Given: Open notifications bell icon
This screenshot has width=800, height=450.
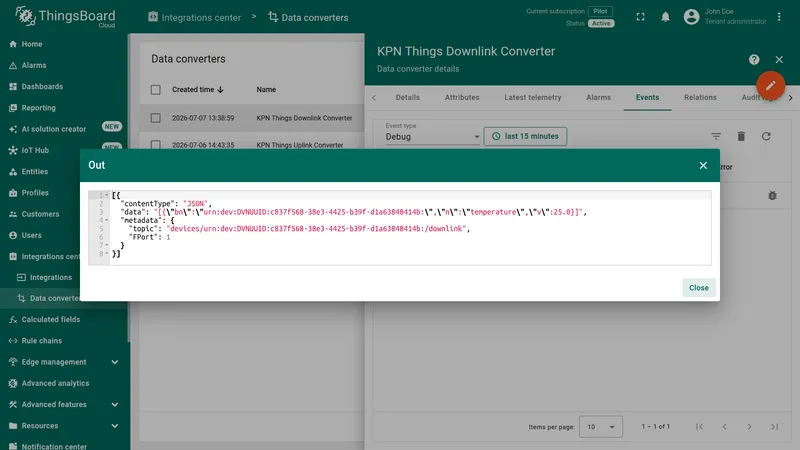Looking at the screenshot, I should coord(665,17).
